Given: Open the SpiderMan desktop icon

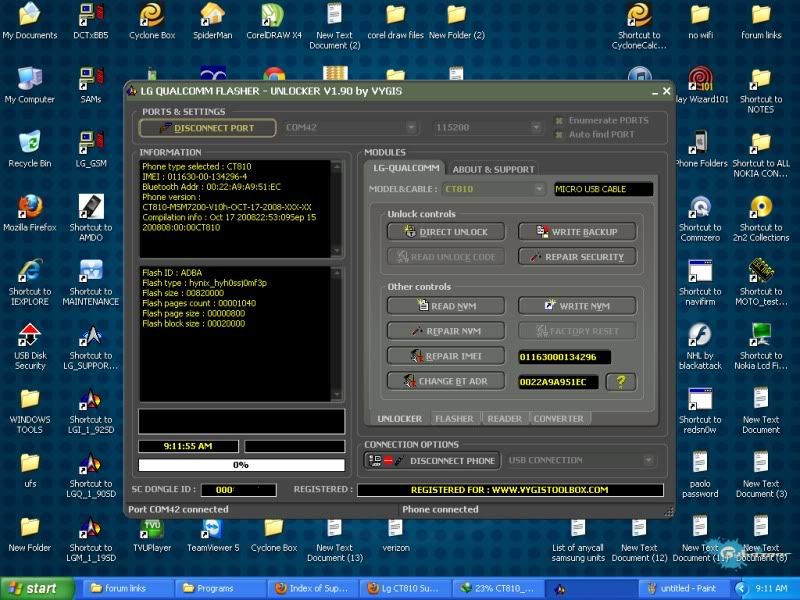Looking at the screenshot, I should tap(213, 21).
